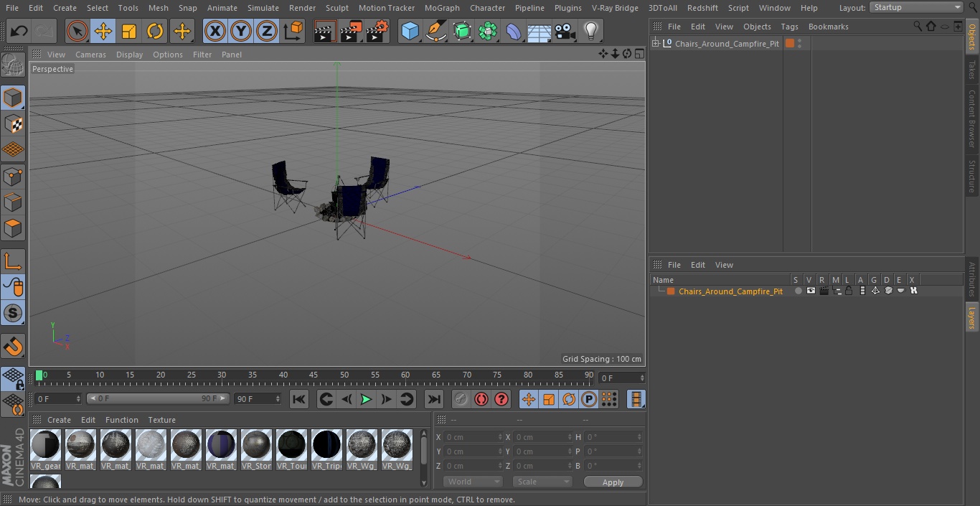
Task: Switch the coordinate system icon
Action: [293, 31]
